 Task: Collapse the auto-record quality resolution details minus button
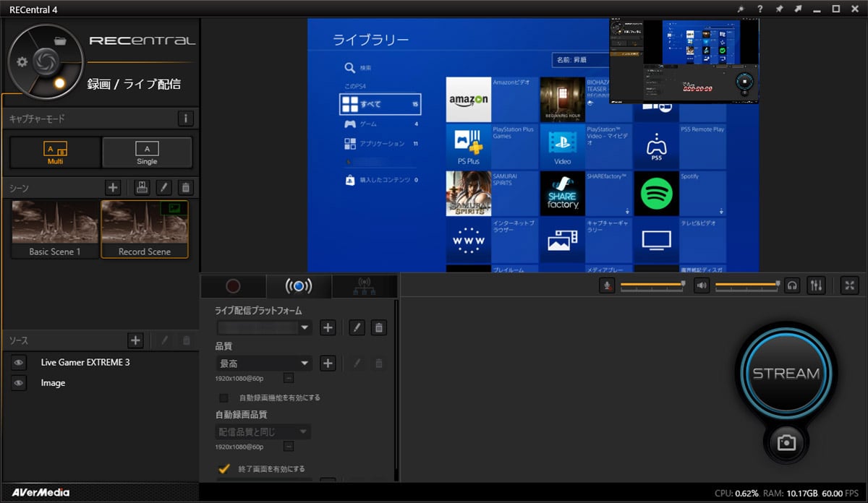point(288,447)
